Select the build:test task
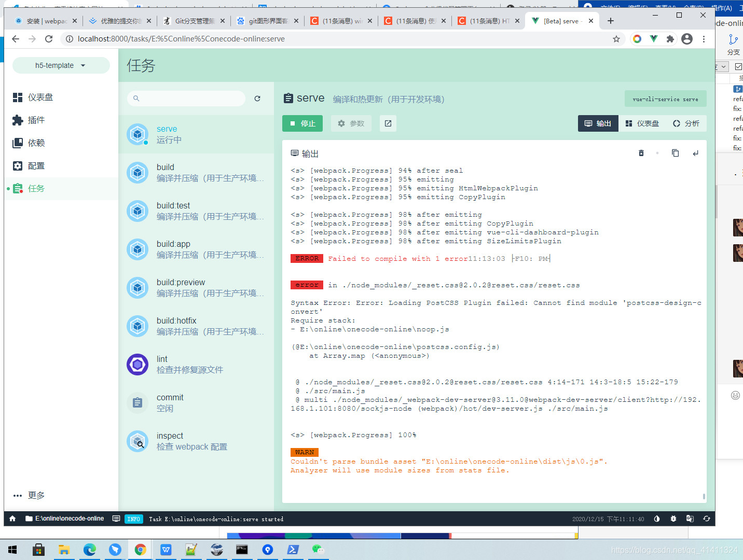743x560 pixels. 196,211
